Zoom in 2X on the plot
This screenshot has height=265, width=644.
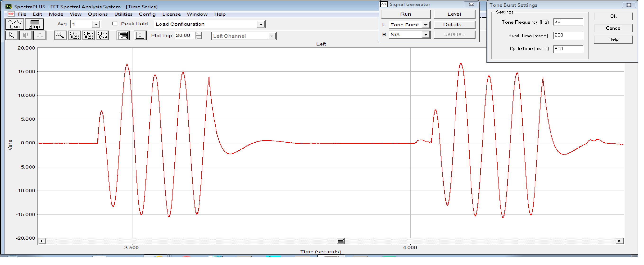pos(74,36)
